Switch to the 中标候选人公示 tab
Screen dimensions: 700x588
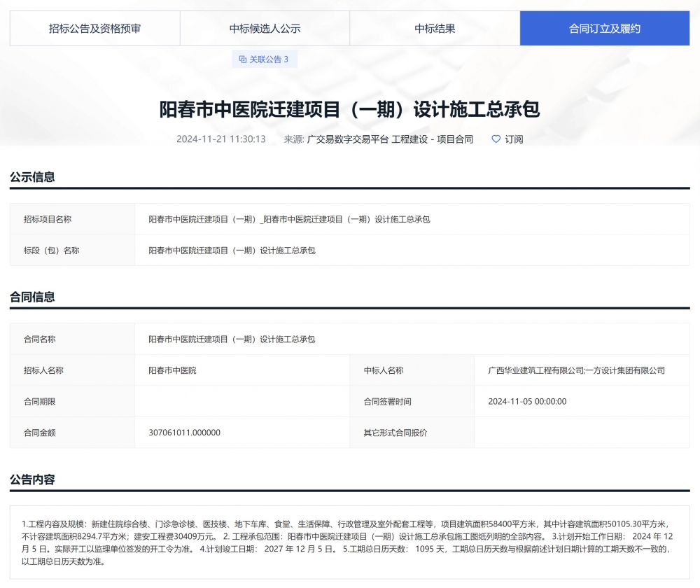pos(265,29)
